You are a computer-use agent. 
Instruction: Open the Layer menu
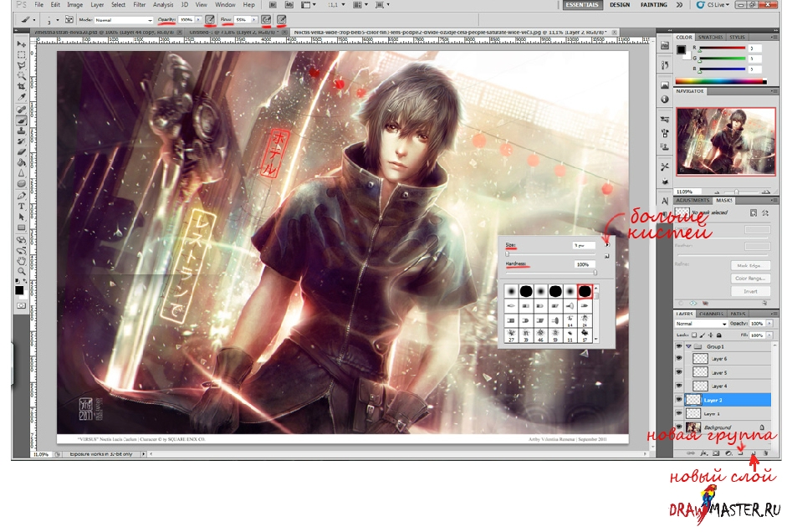97,4
